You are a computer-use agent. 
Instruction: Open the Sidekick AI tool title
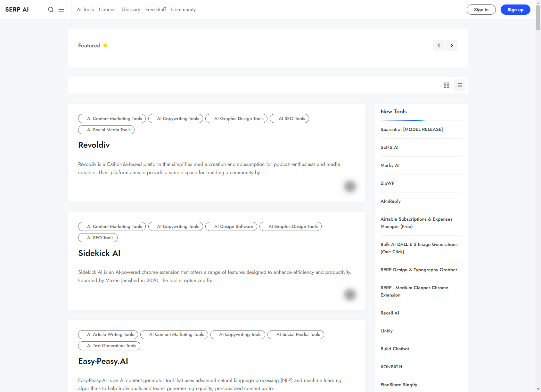pyautogui.click(x=99, y=253)
